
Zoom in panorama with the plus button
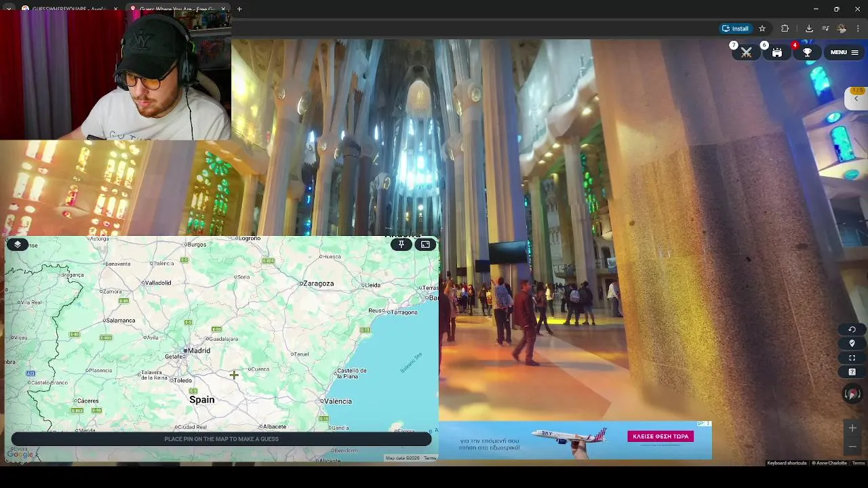pyautogui.click(x=852, y=428)
